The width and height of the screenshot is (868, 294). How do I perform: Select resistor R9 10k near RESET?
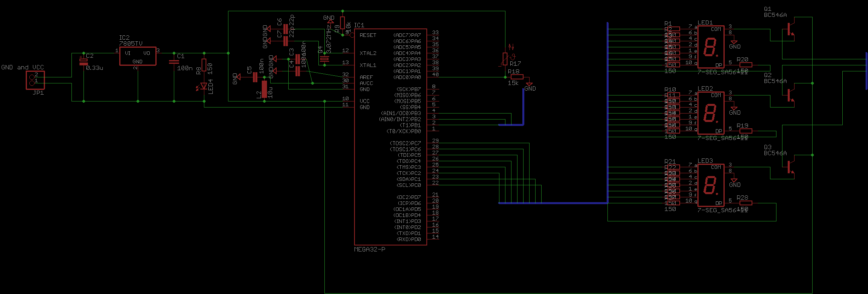coord(342,23)
